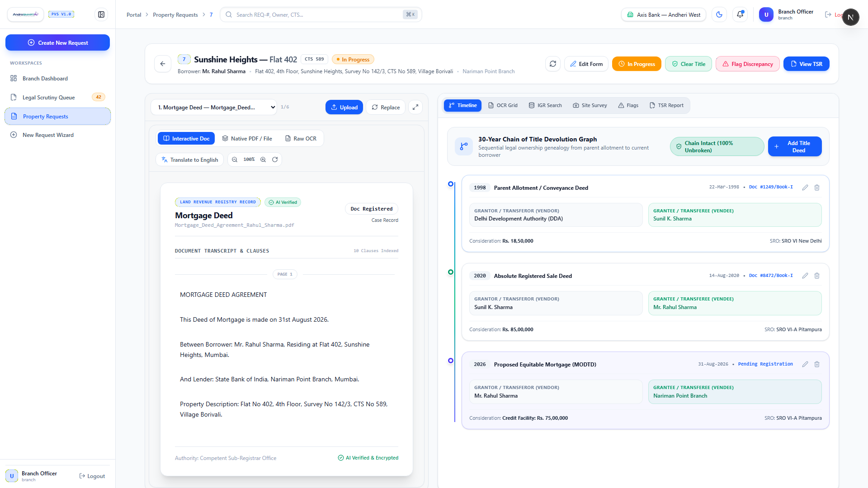Open the document selector dropdown Mortgage Deed
Viewport: 868px width, 488px height.
(x=214, y=107)
